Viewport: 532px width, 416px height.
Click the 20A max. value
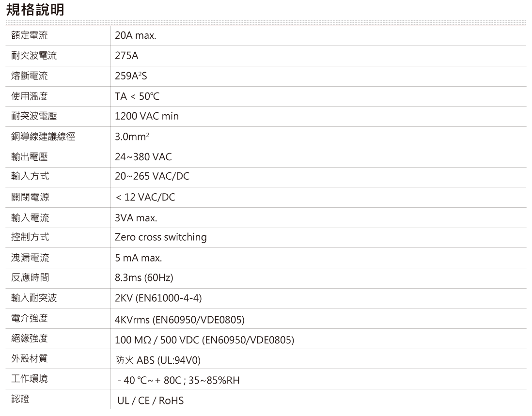pyautogui.click(x=136, y=36)
